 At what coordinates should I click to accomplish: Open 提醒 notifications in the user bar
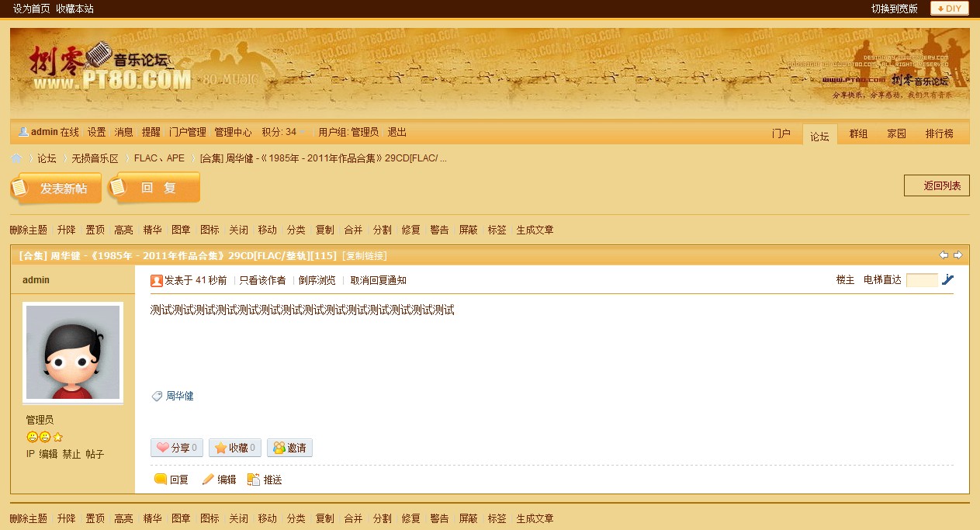coord(151,132)
